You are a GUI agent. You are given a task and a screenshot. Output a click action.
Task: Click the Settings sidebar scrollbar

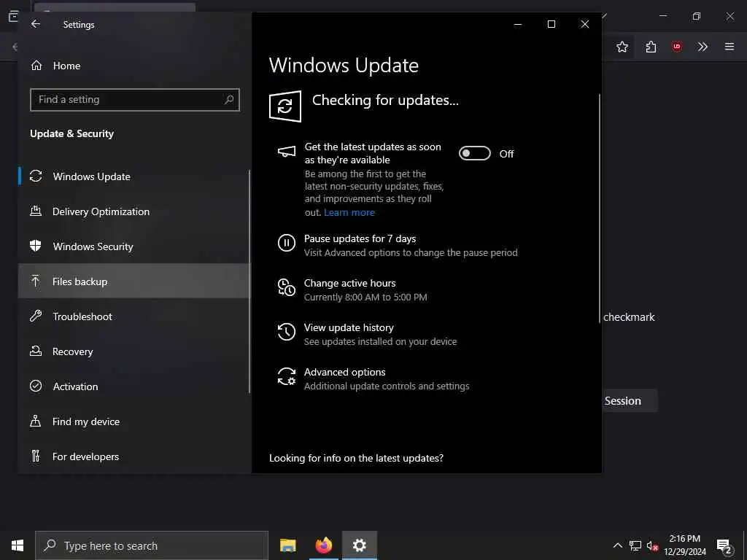[249, 281]
